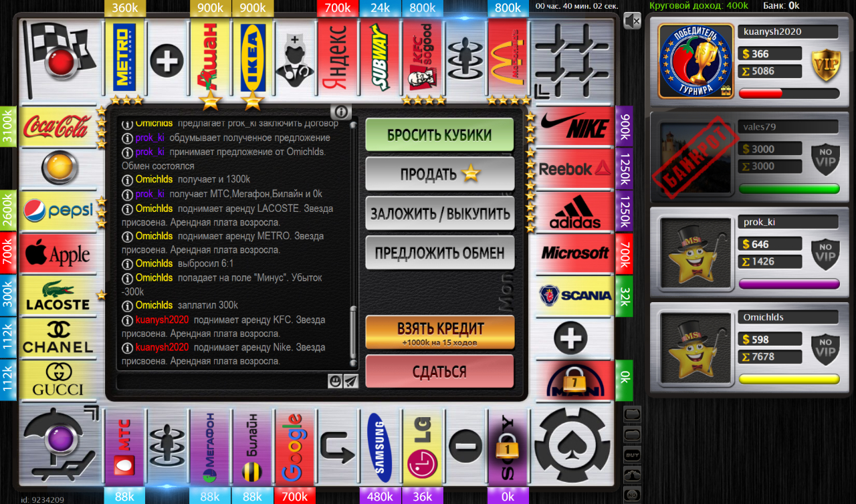This screenshot has height=504, width=856.
Task: Click the Chanel property tile
Action: (x=58, y=338)
